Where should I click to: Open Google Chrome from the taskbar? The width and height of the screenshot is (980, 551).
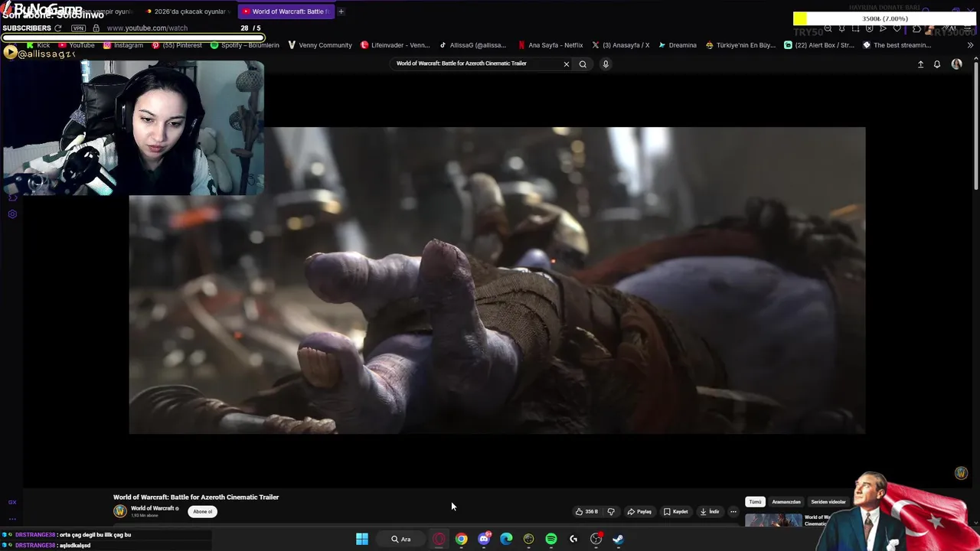[x=462, y=539]
